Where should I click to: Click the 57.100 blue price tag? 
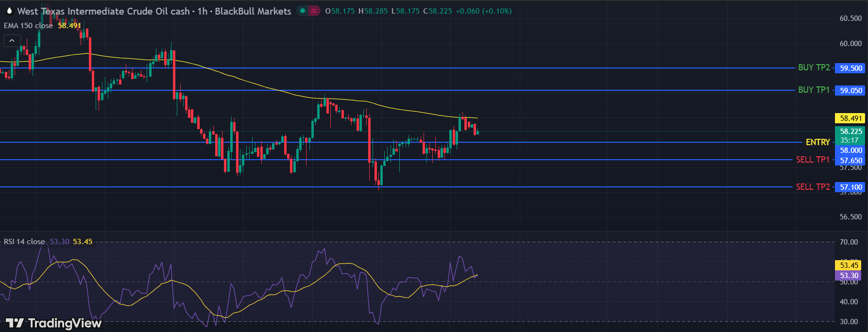click(x=851, y=187)
